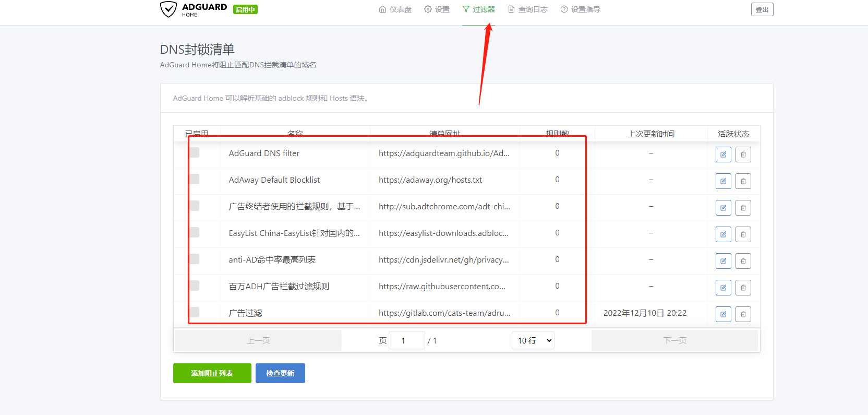Open the 10 行 rows-per-page dropdown

pos(533,340)
